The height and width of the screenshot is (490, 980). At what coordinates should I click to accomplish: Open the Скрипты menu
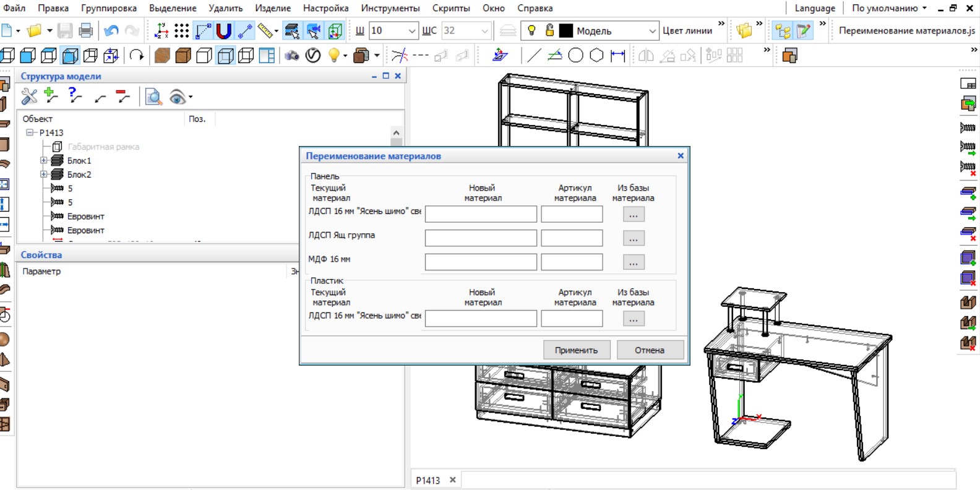coord(450,8)
